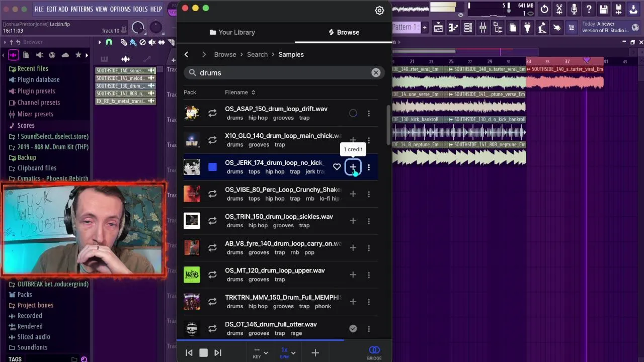Click FL Studio export download icon
This screenshot has height=362, width=644.
point(633,9)
